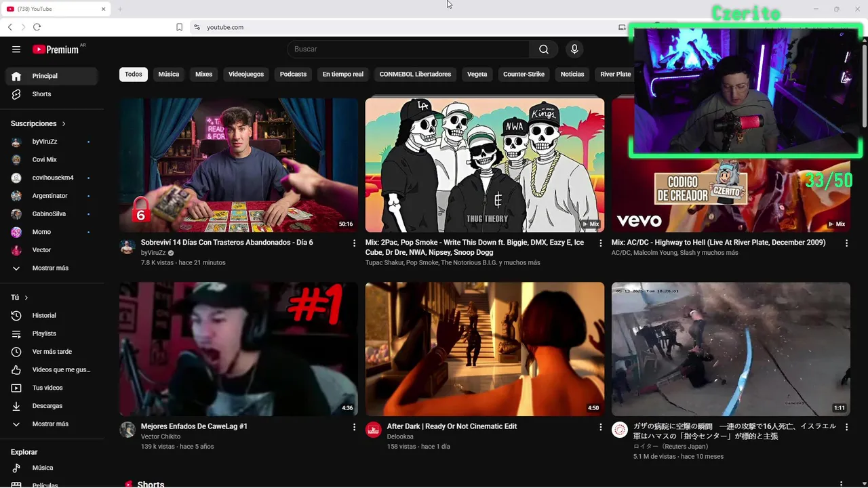868x488 pixels.
Task: Open Reuters Japan channel avatar
Action: click(620, 430)
